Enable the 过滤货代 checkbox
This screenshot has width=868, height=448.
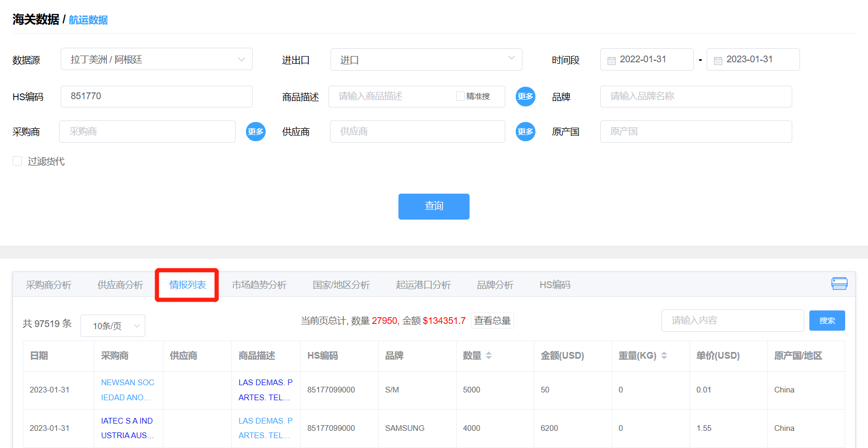point(17,161)
